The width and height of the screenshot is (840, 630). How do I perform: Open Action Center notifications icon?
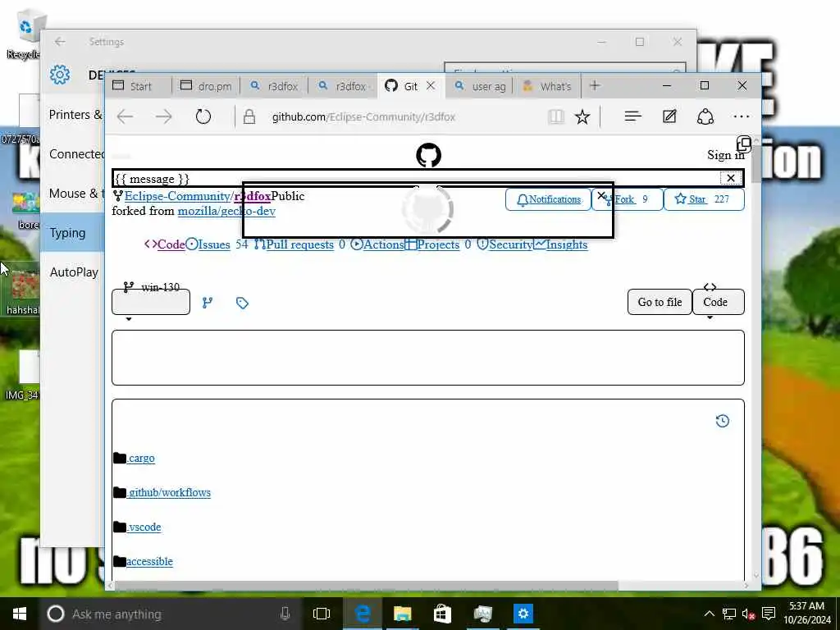coord(769,614)
